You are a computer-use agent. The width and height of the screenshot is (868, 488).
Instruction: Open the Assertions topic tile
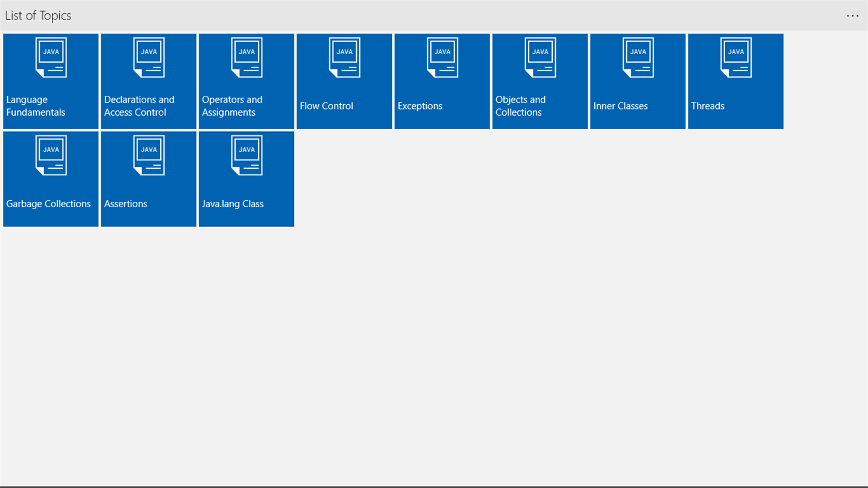point(148,179)
